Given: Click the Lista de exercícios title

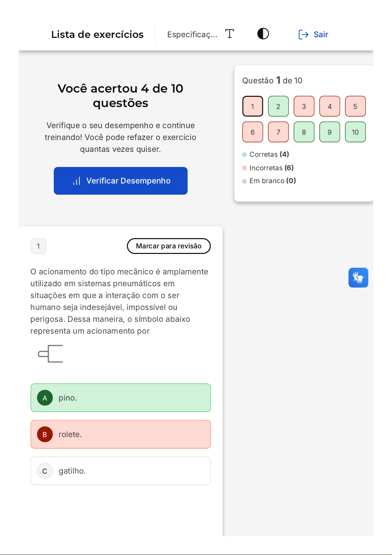Looking at the screenshot, I should 97,35.
